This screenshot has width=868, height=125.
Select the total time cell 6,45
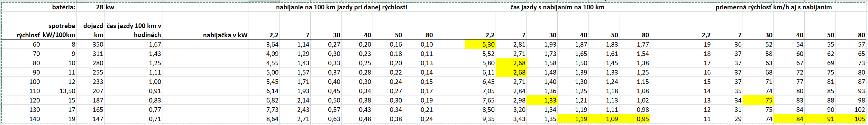[x=480, y=82]
